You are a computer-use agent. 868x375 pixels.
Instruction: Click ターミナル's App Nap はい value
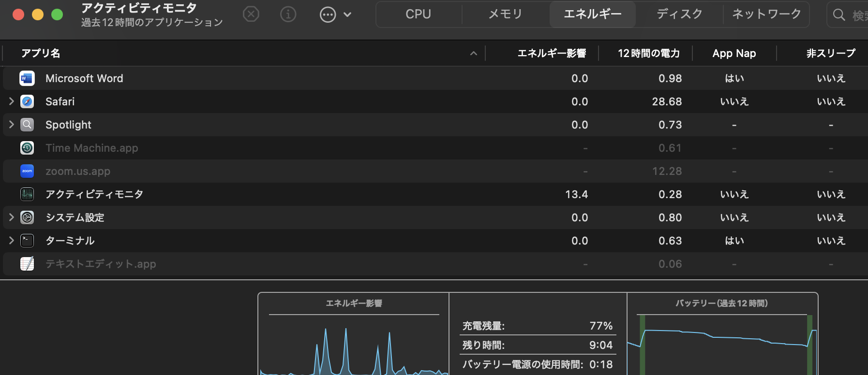[x=734, y=241]
